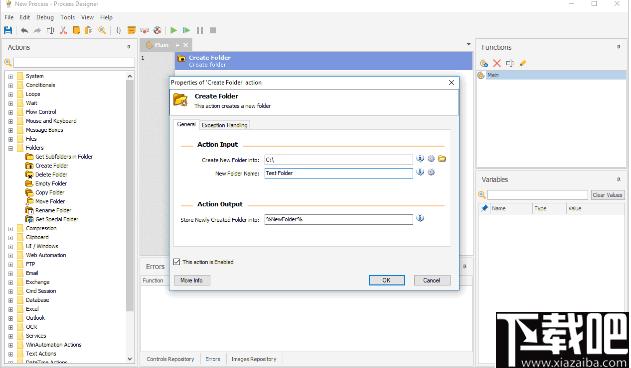Click the gear icon beside Create New Folder Into field

[x=431, y=159]
